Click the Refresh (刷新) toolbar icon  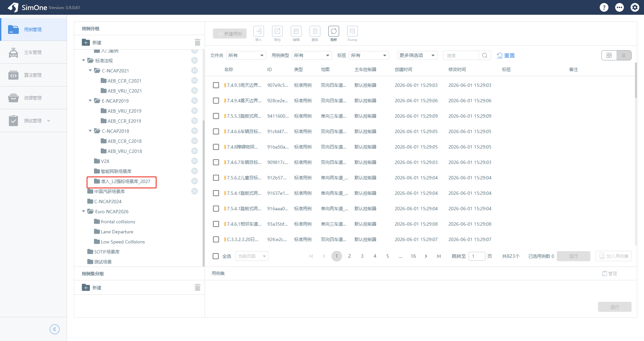pyautogui.click(x=334, y=31)
